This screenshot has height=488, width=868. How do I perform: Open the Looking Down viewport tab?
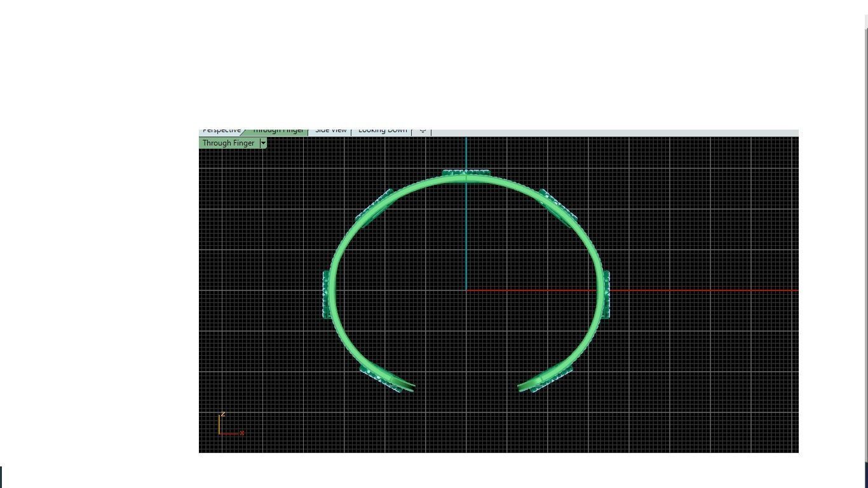tap(383, 131)
